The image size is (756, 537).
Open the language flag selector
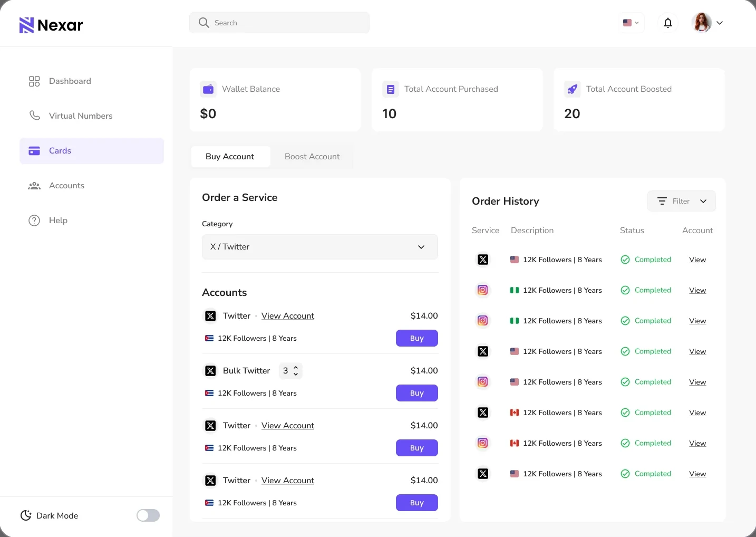631,23
